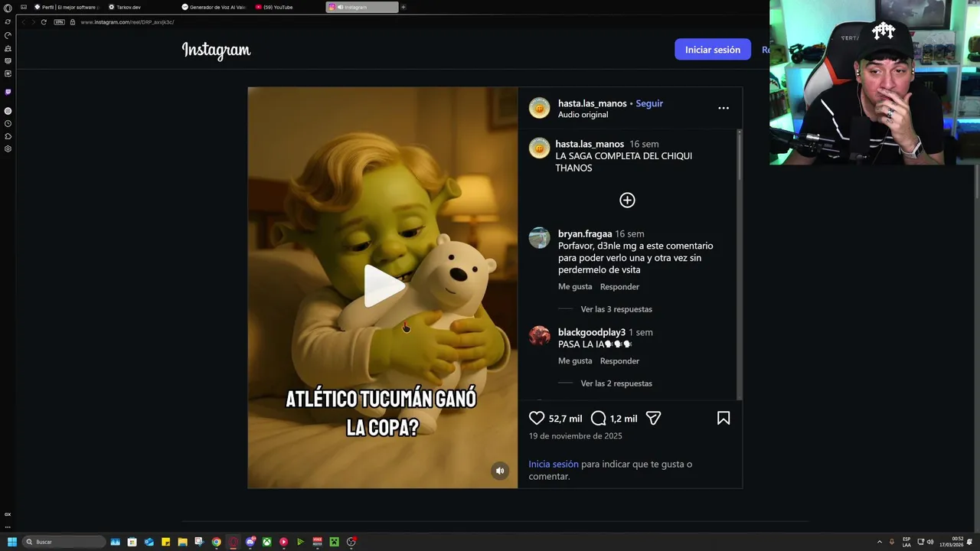This screenshot has width=980, height=551.
Task: Select the Instagram browser tab
Action: click(x=362, y=7)
